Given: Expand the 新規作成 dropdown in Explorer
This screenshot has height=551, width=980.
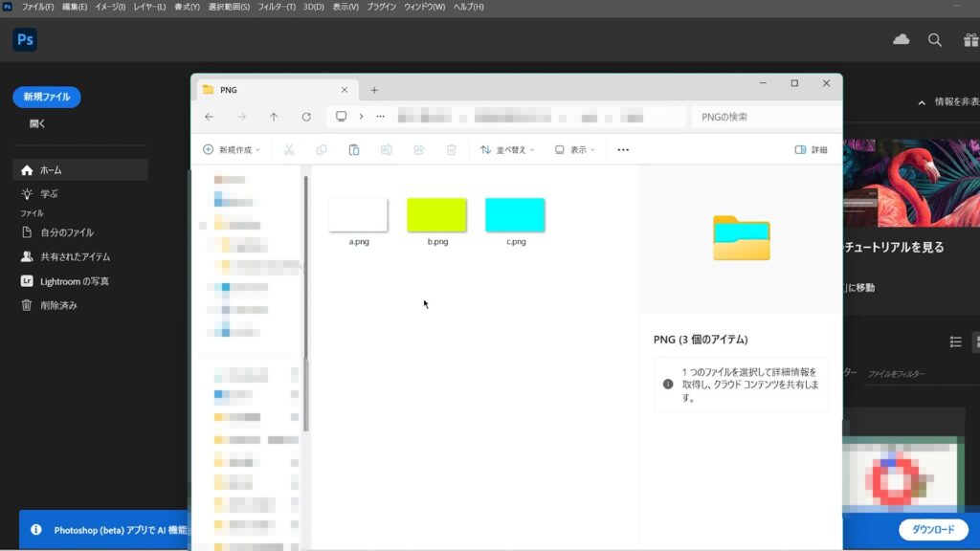Looking at the screenshot, I should 232,150.
